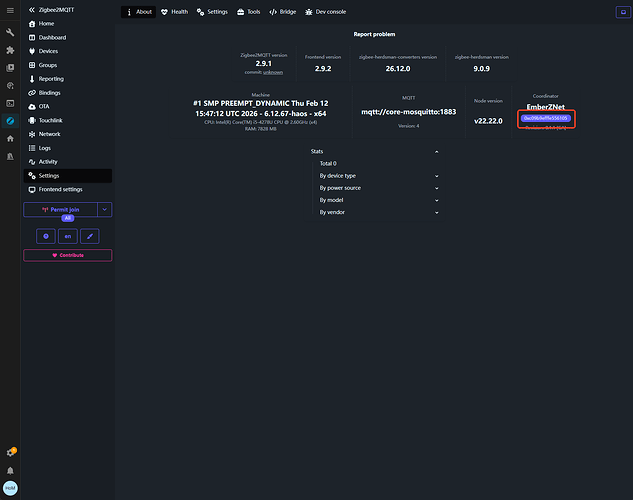Open Frontend settings

tap(67, 189)
